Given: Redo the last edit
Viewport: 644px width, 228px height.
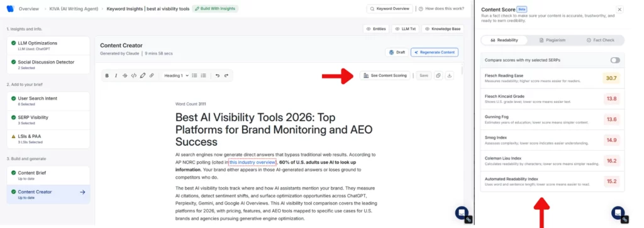Looking at the screenshot, I should coord(226,75).
